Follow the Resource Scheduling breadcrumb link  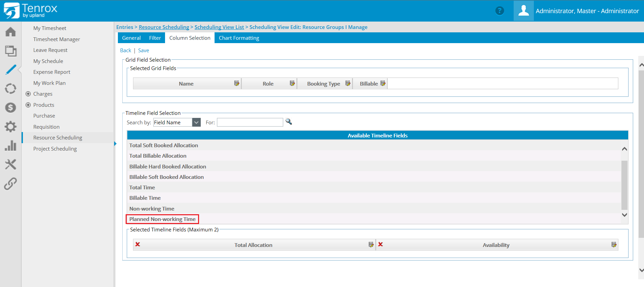[164, 27]
